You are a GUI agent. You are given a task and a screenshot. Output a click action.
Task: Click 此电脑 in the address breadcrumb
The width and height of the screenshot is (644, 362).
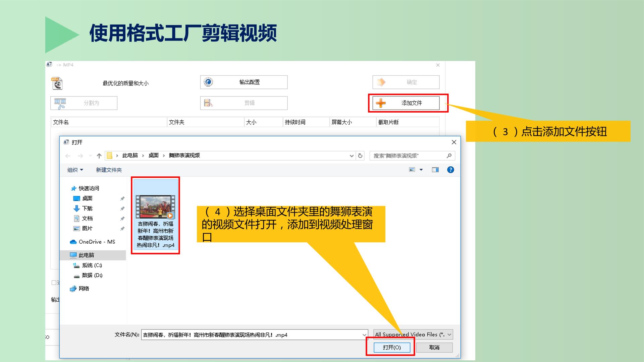click(130, 156)
